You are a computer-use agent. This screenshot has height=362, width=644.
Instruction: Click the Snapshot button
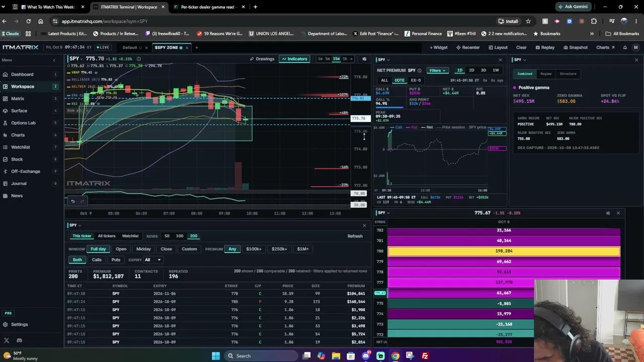(575, 47)
